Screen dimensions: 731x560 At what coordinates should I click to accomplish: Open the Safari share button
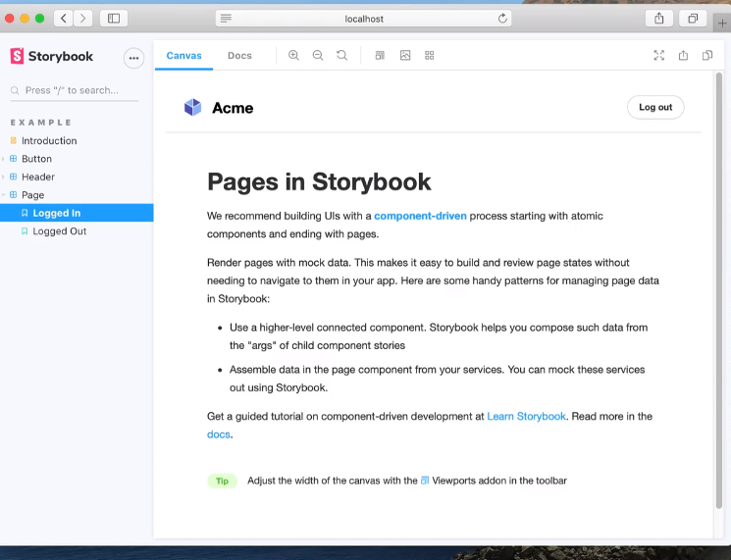(658, 19)
